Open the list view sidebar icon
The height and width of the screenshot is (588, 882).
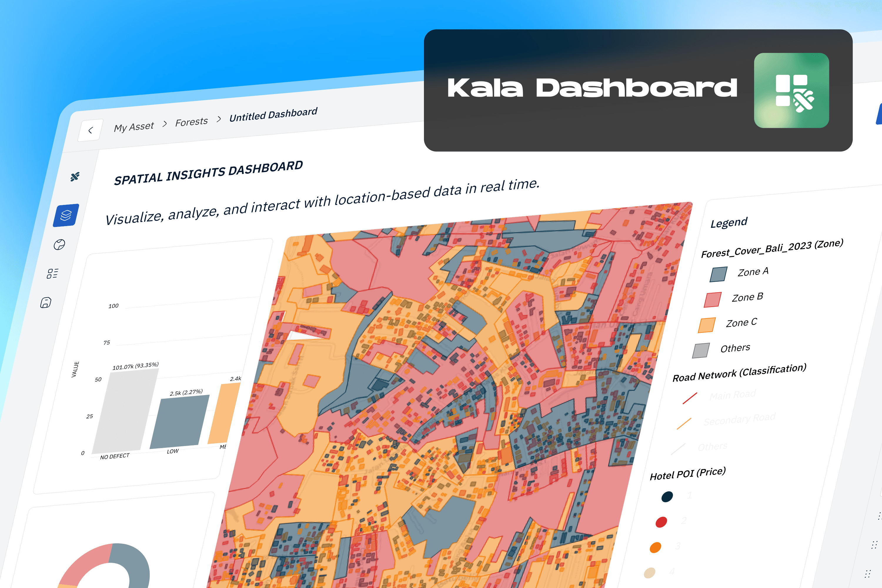click(x=53, y=273)
